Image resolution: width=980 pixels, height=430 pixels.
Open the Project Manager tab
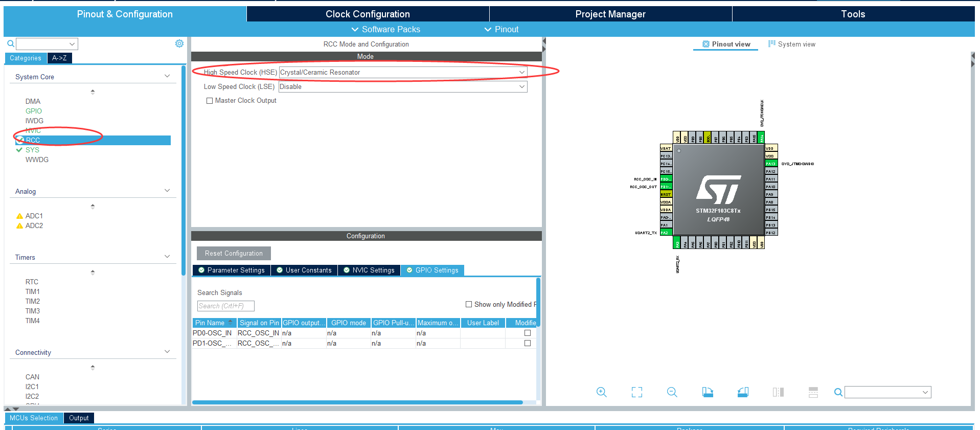point(610,14)
